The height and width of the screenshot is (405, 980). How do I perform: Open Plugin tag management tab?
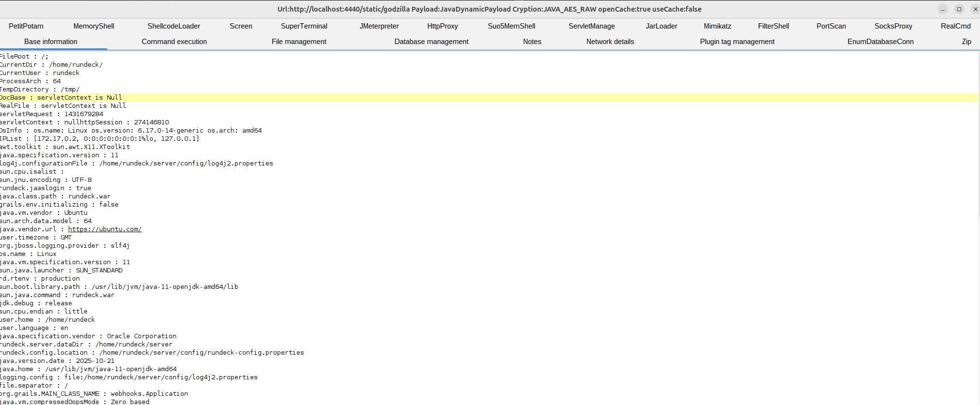pyautogui.click(x=737, y=42)
